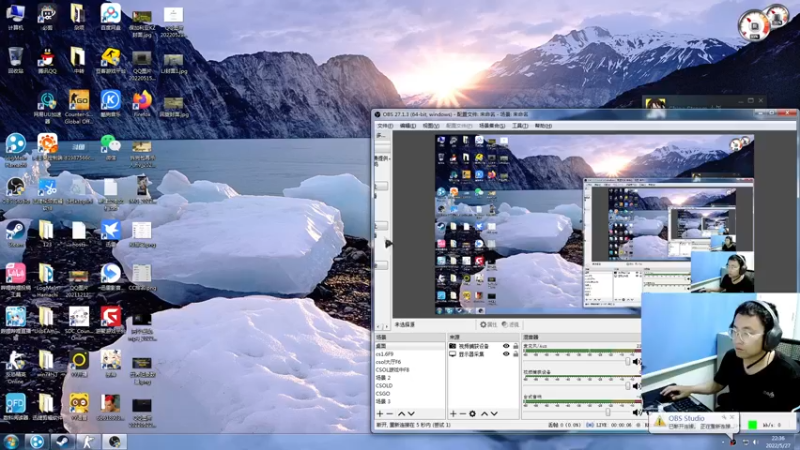Click the wrench icon in the OBS Studio balloon
This screenshot has width=800, height=450.
pyautogui.click(x=724, y=417)
